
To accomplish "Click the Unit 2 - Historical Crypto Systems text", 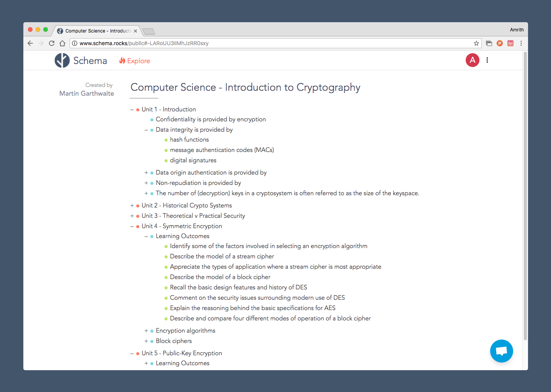I will [x=187, y=206].
